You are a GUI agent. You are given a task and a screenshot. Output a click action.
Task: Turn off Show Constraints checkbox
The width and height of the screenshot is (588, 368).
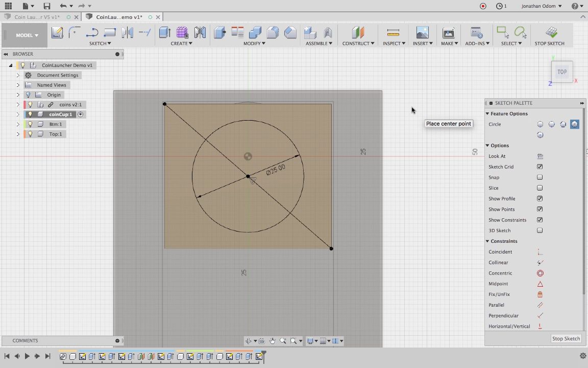[540, 220]
